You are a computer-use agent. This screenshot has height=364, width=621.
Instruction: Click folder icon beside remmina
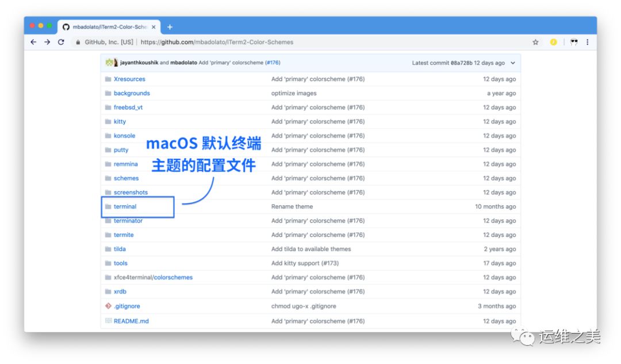(108, 164)
